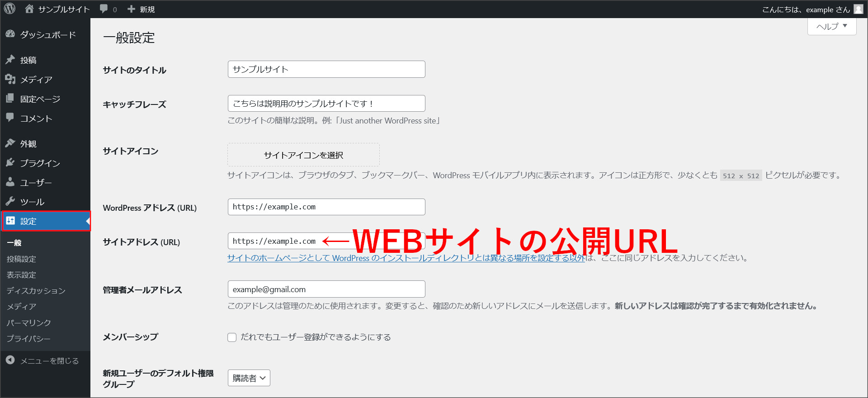This screenshot has width=868, height=398.
Task: Open the メディア icon in the sidebar
Action: (10, 79)
